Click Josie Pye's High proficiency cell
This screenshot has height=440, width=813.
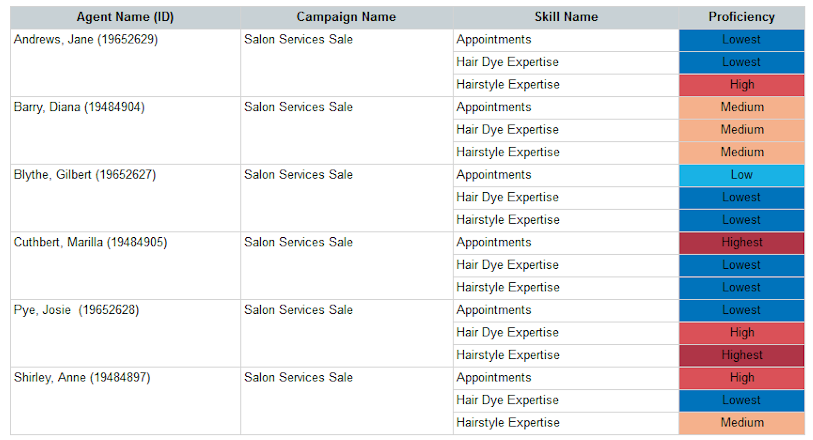tap(742, 333)
